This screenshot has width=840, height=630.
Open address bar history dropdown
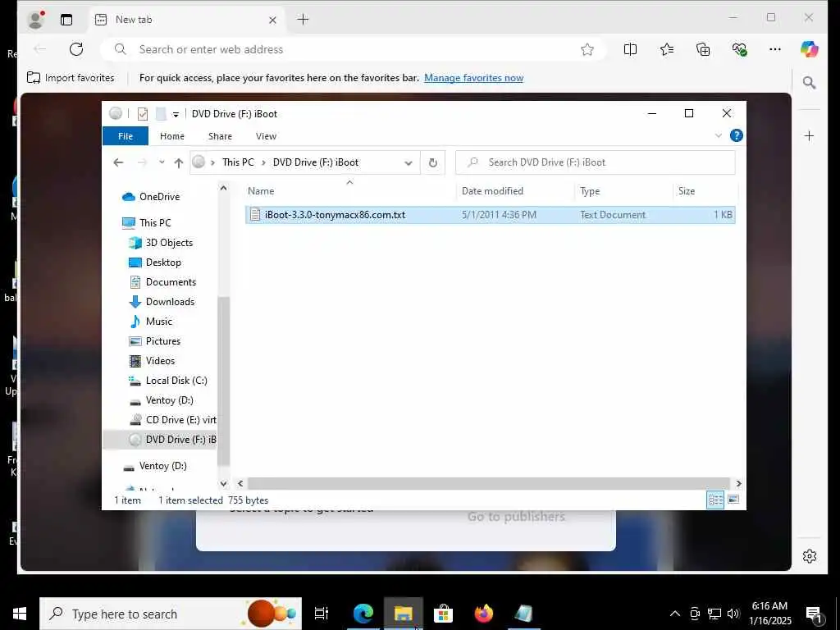409,163
